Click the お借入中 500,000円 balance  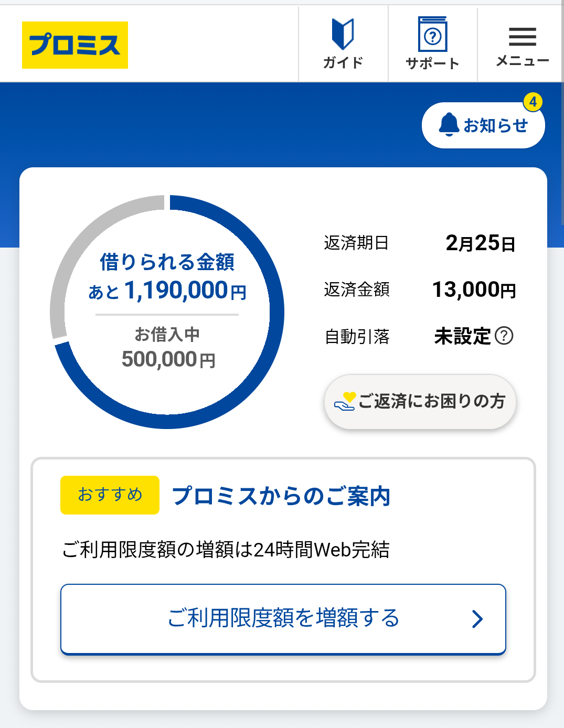(x=168, y=359)
